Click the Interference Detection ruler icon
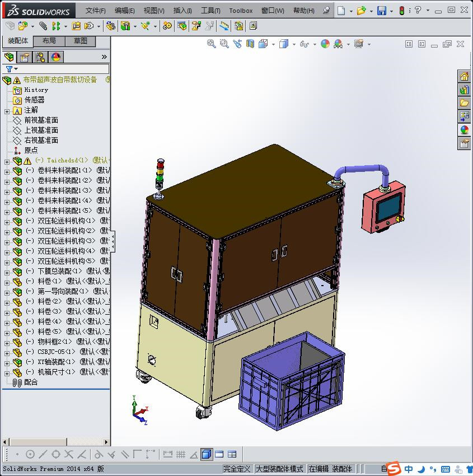The image size is (473, 476). pos(224,26)
